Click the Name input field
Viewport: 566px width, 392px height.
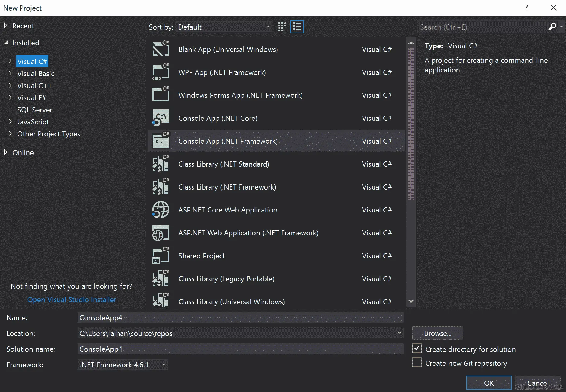[x=240, y=317]
